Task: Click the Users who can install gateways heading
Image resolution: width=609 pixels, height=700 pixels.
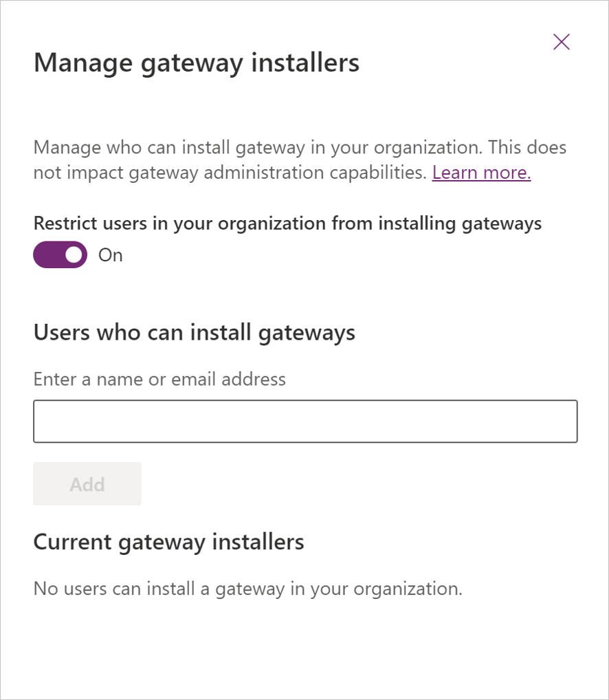Action: [194, 332]
